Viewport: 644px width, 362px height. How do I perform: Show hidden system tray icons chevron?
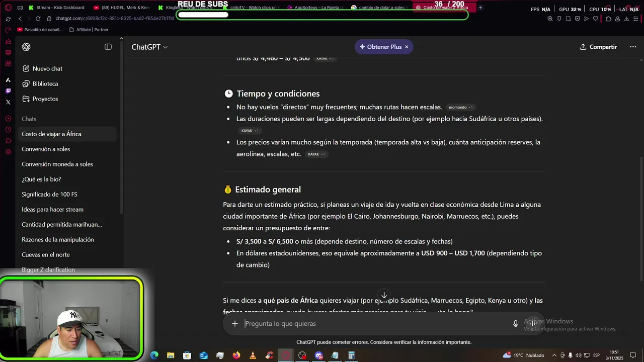tap(554, 355)
